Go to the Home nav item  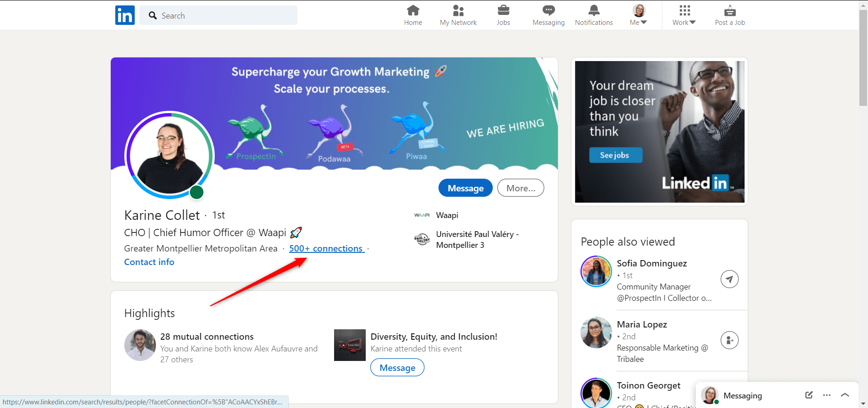point(413,15)
